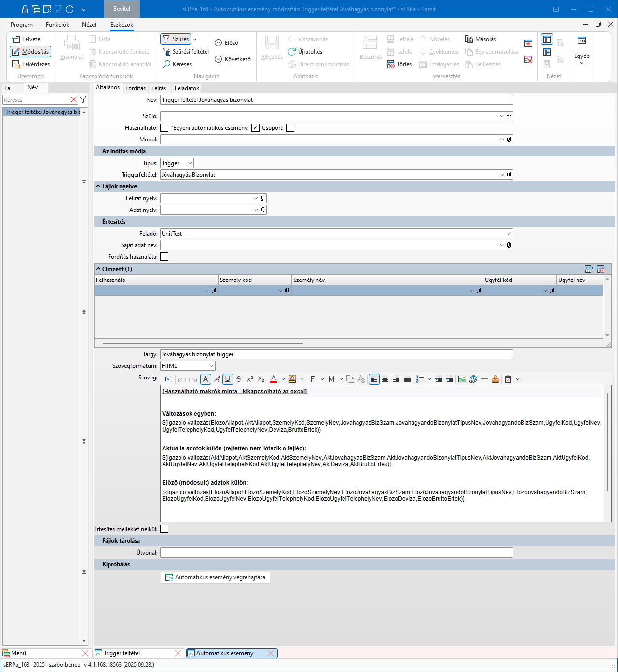Uncheck Egyéni automatikus esemény checkbox
This screenshot has width=618, height=672.
[x=255, y=128]
